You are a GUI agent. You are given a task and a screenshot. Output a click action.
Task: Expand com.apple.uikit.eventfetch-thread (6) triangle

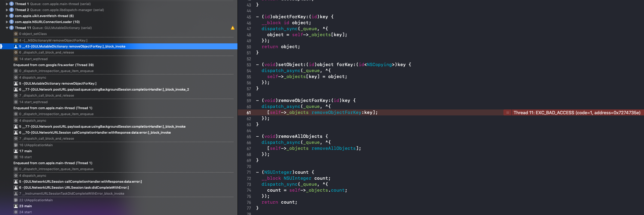coord(7,16)
